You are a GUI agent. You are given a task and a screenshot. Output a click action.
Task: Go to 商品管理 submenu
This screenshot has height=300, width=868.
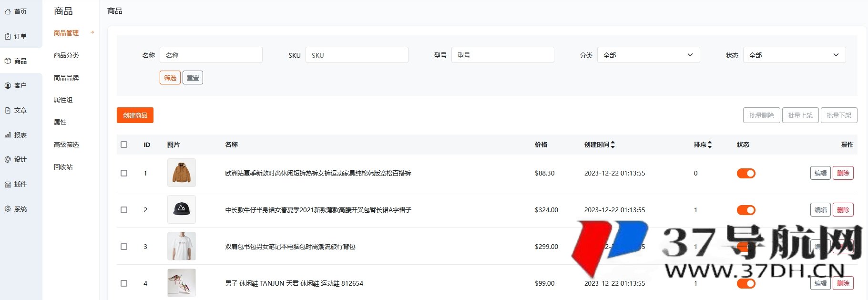coord(66,33)
